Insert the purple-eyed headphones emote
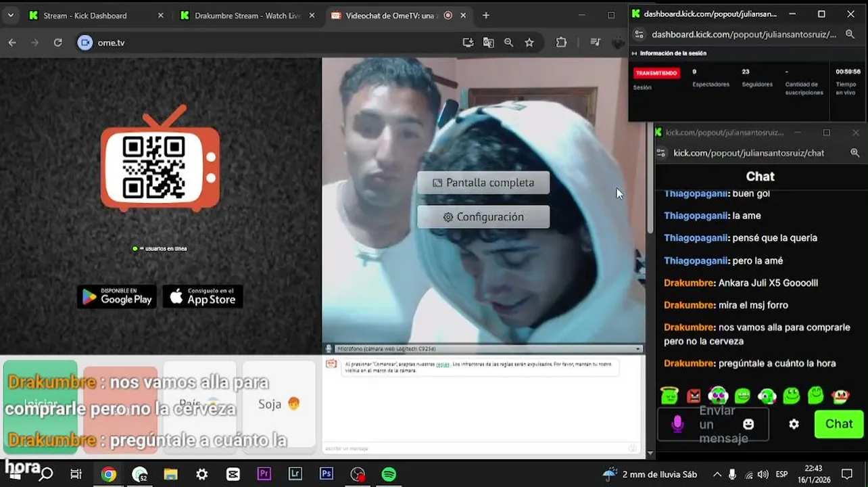The image size is (868, 487). click(x=718, y=395)
